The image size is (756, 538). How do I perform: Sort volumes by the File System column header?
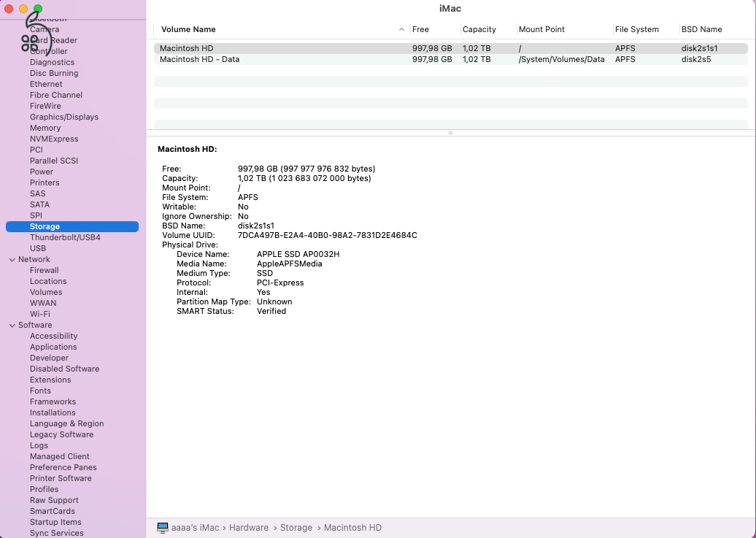click(636, 29)
